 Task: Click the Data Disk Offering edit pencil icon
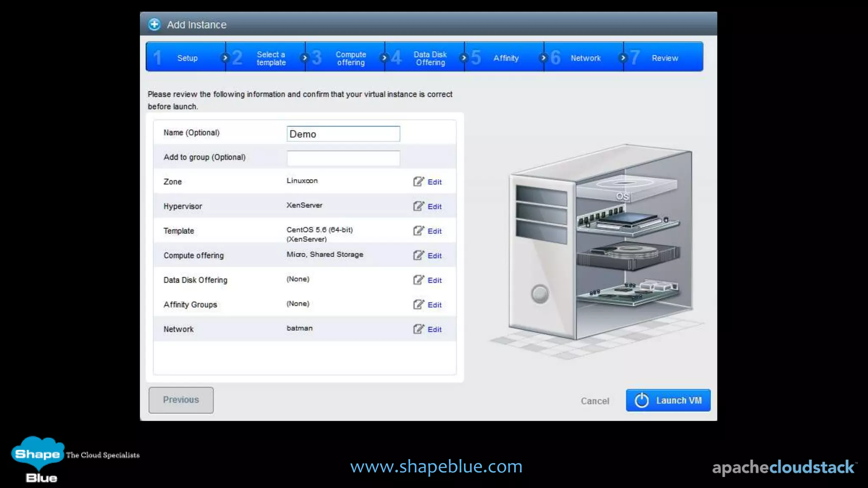point(418,280)
